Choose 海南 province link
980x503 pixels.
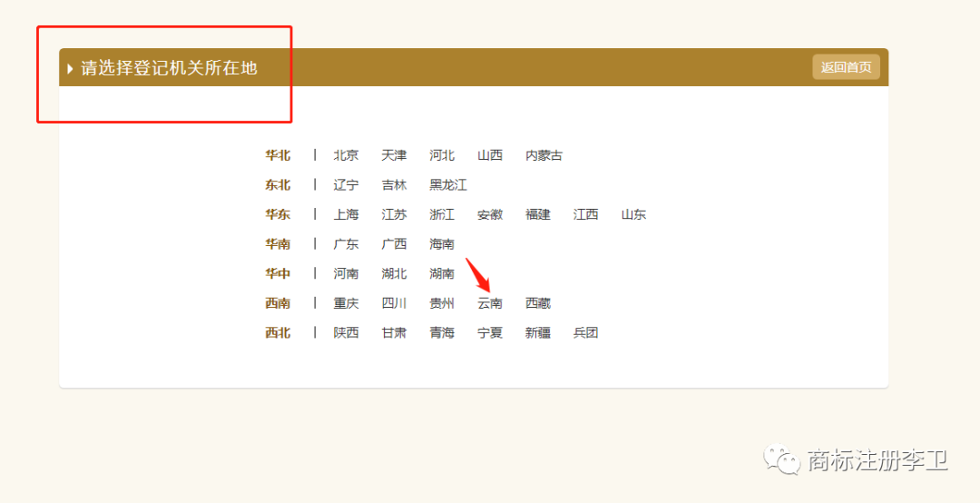442,244
